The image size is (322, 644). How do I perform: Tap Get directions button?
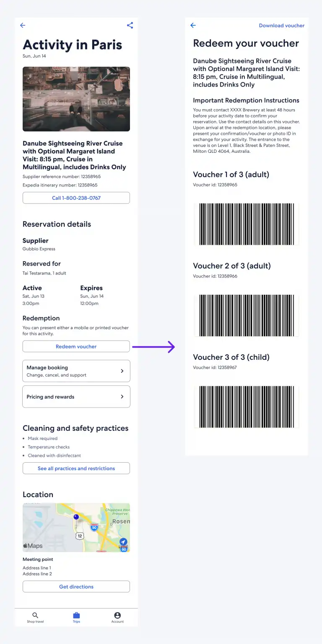point(76,586)
